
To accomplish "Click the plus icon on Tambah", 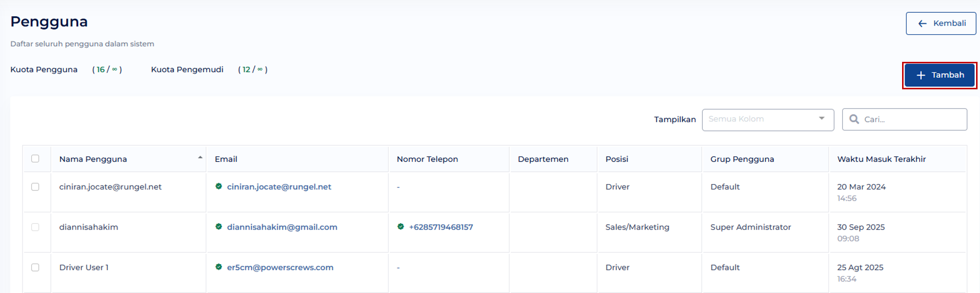I will 921,75.
